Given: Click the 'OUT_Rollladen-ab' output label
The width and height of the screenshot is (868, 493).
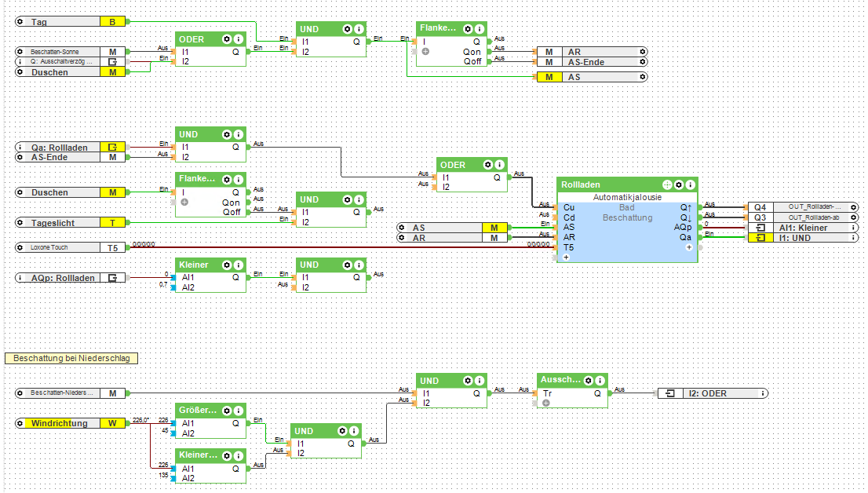Looking at the screenshot, I should (x=814, y=217).
